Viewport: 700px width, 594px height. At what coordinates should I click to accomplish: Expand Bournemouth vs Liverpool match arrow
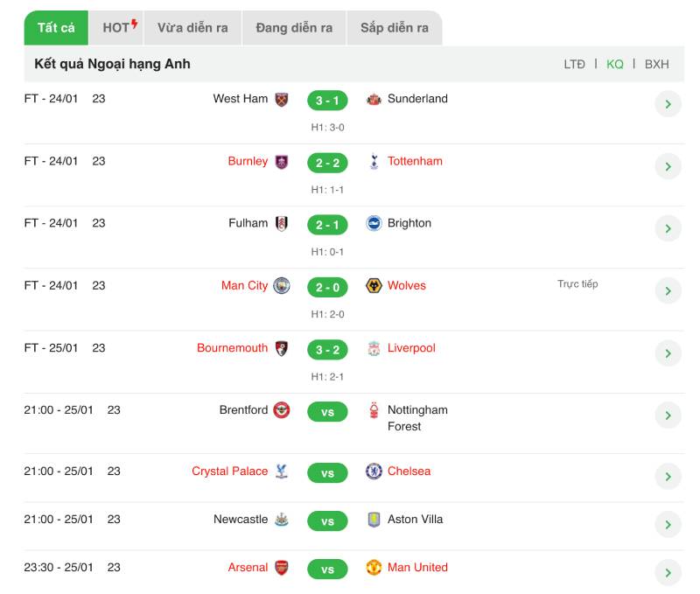(668, 353)
